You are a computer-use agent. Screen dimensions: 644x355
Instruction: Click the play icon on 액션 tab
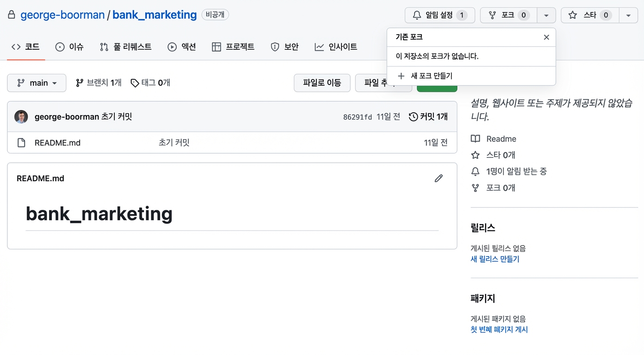click(x=172, y=47)
